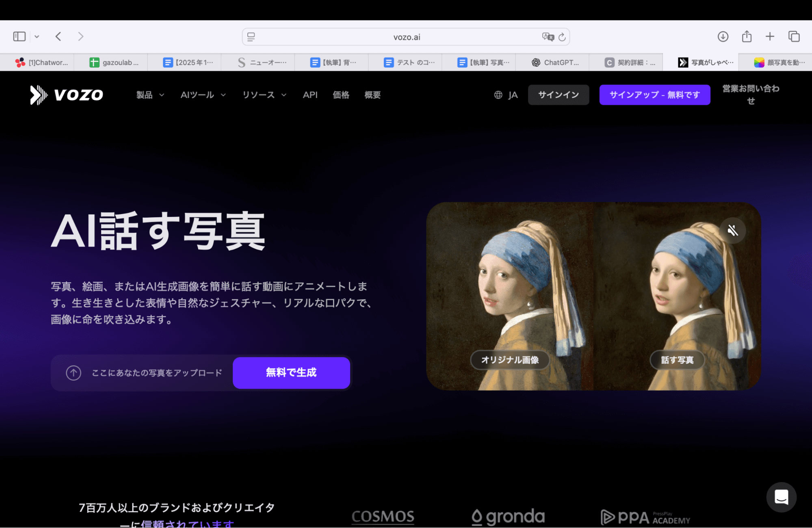Click the サインアップ - 無料です button
This screenshot has height=528, width=812.
(654, 95)
